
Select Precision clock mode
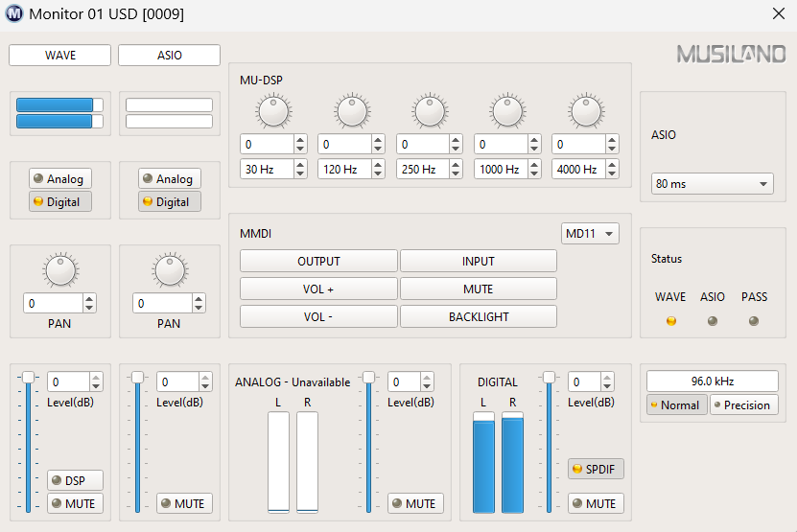(x=743, y=405)
